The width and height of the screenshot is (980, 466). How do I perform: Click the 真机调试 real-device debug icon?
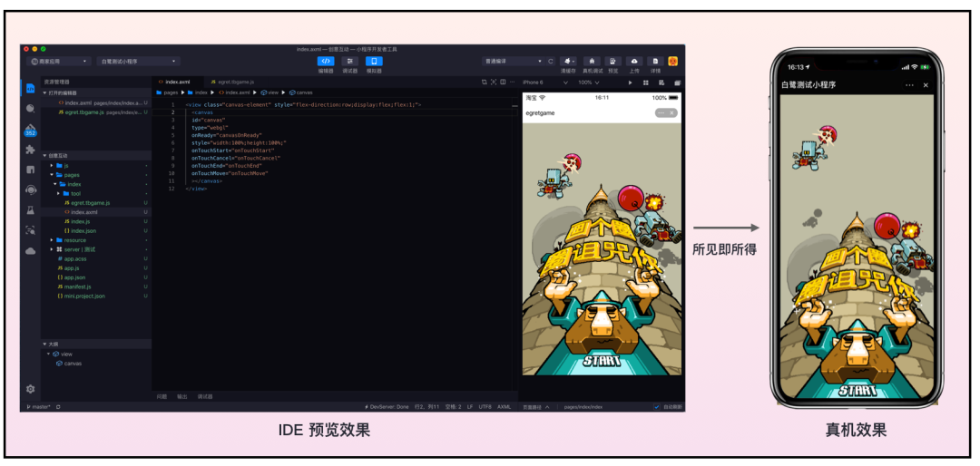point(592,62)
